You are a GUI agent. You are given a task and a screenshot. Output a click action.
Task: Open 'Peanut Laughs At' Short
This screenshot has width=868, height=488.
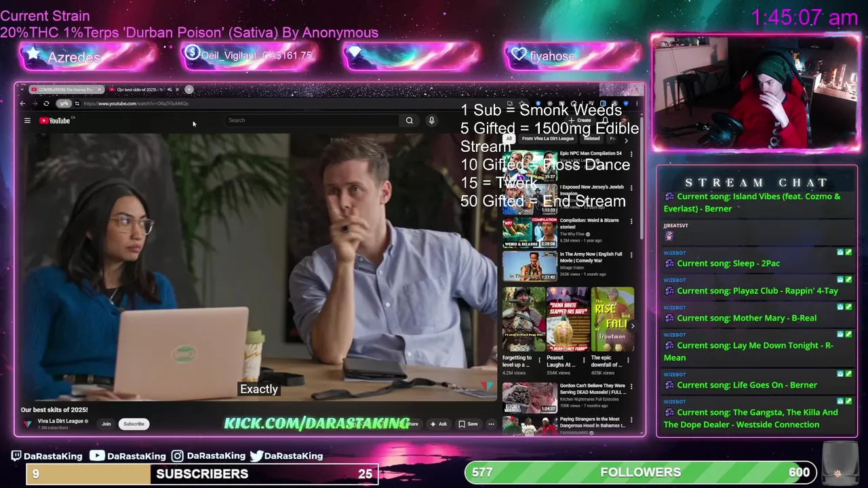tap(568, 319)
